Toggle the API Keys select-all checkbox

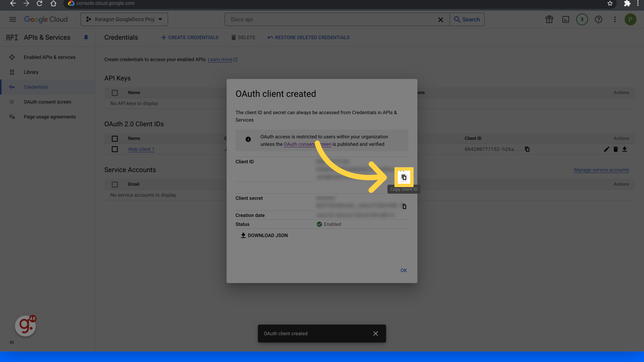click(115, 93)
